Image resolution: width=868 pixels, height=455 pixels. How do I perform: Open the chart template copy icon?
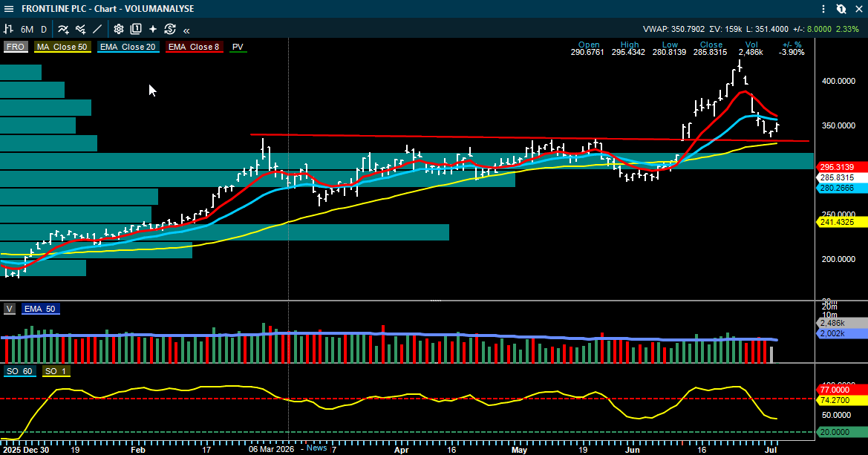(x=136, y=30)
